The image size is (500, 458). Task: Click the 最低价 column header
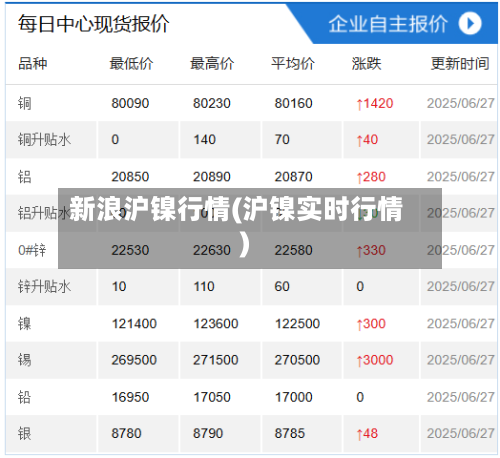click(x=131, y=63)
